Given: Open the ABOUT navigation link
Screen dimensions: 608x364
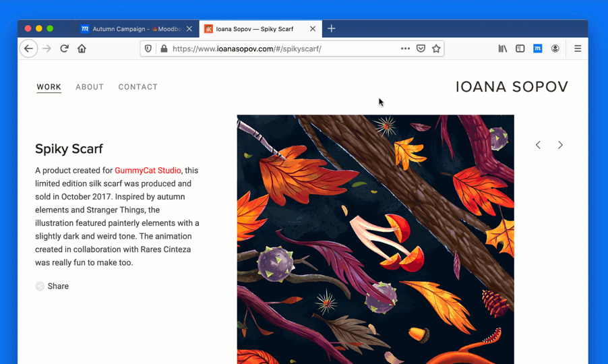Looking at the screenshot, I should (90, 87).
